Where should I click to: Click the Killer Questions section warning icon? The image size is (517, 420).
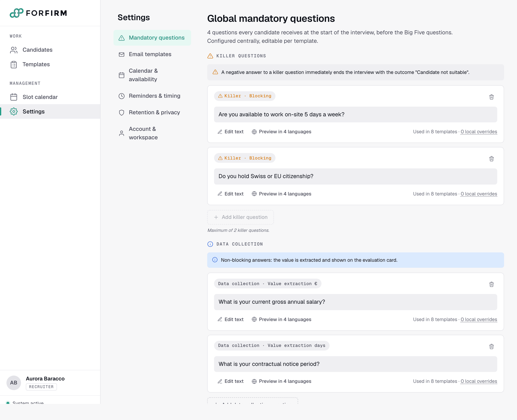(210, 56)
